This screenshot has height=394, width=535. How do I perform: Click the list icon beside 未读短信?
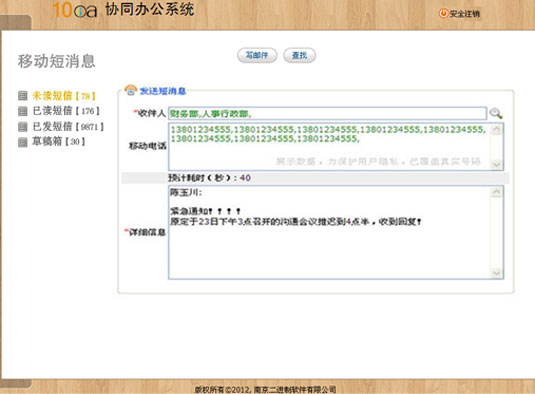[x=23, y=96]
